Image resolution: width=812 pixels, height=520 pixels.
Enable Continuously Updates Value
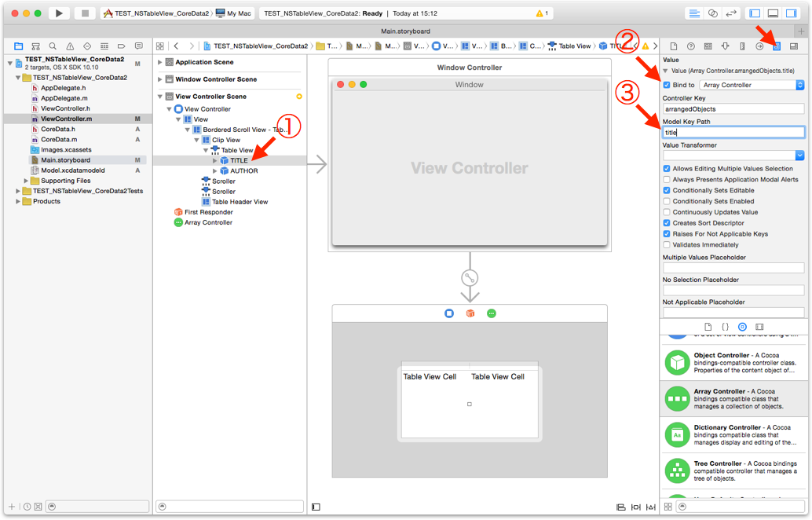(x=667, y=212)
